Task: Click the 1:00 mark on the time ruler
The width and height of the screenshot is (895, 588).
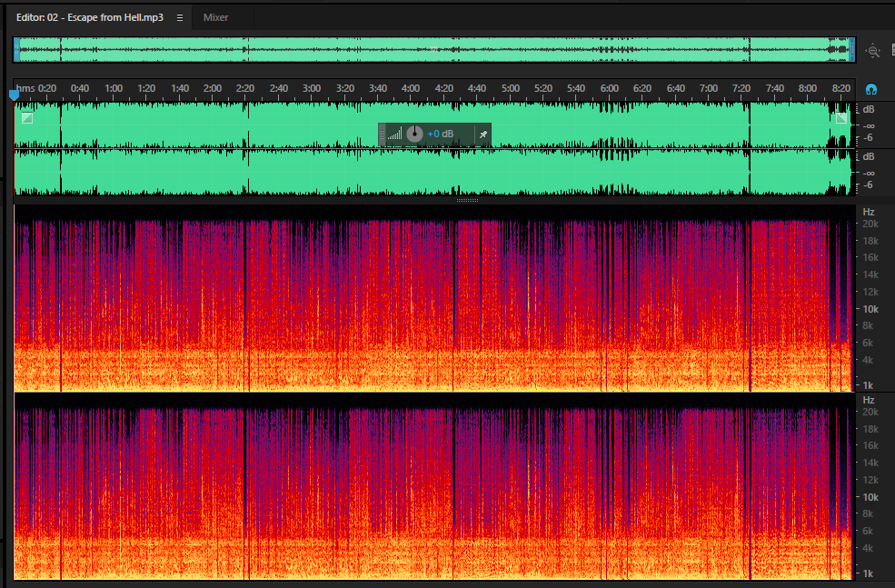Action: point(113,88)
